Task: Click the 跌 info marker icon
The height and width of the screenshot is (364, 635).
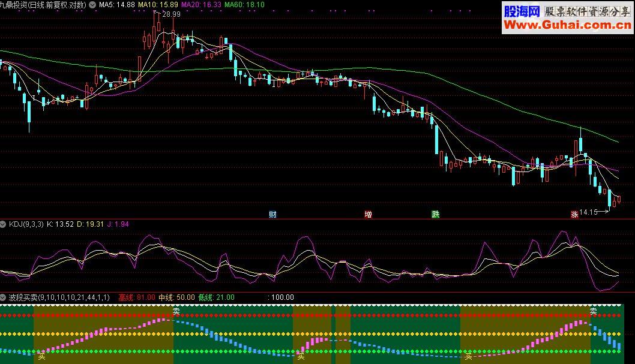Action: (x=435, y=214)
